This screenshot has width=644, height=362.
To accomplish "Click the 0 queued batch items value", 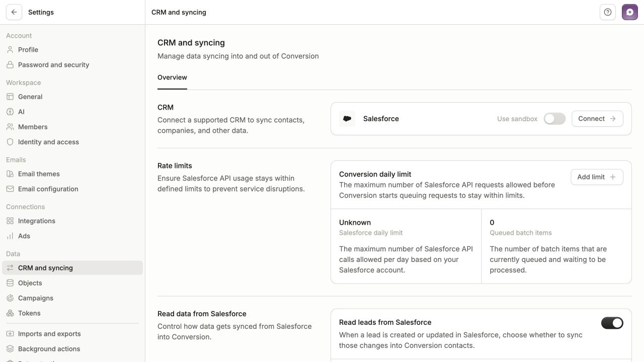I will (x=492, y=222).
